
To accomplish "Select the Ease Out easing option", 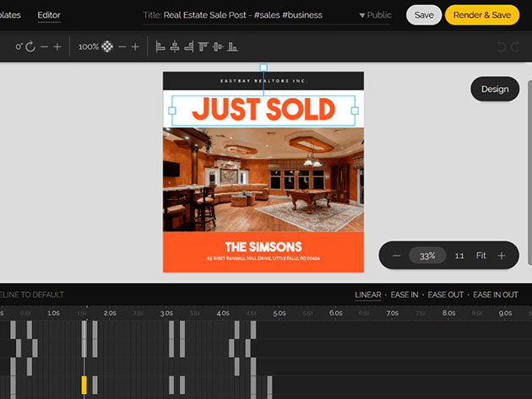I will (x=445, y=294).
